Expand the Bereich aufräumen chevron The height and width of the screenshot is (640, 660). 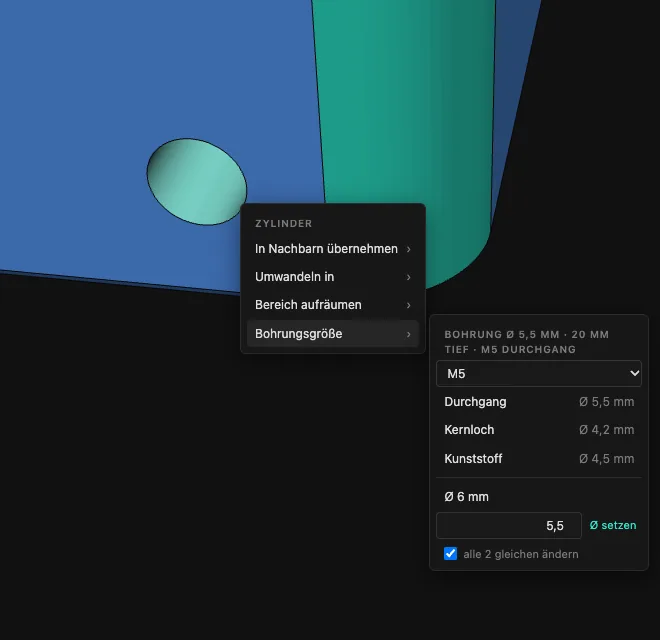click(408, 305)
